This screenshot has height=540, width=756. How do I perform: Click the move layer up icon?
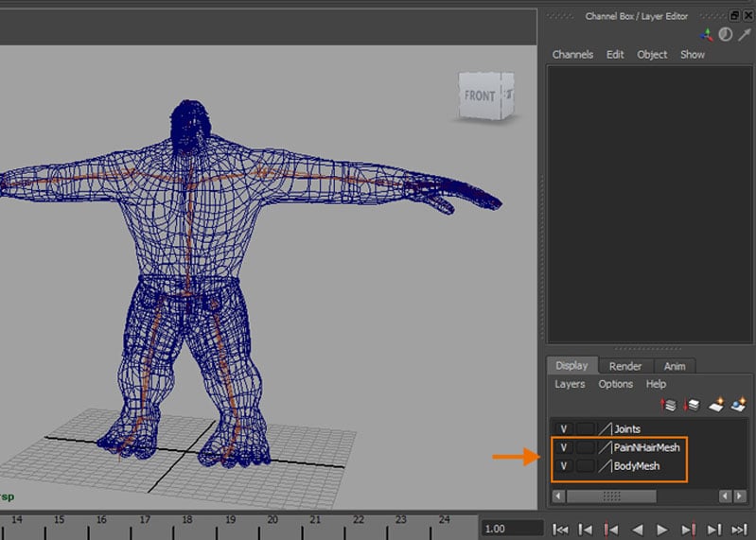click(x=669, y=405)
